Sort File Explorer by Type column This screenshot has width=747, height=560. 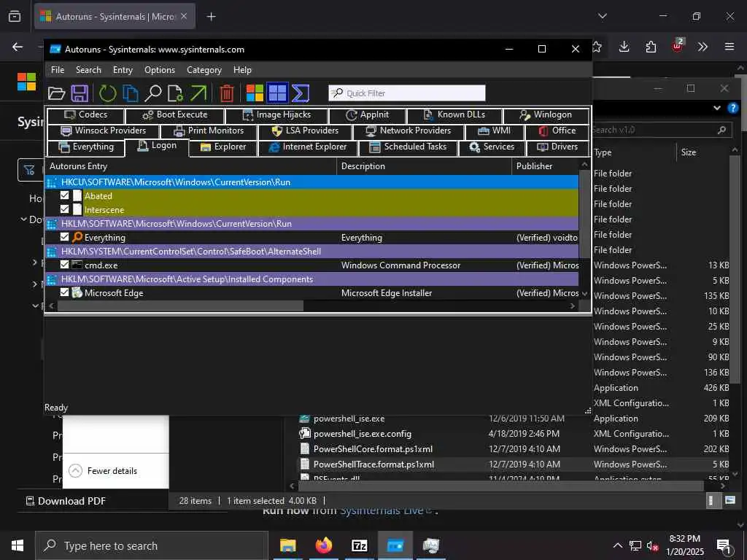pyautogui.click(x=603, y=152)
